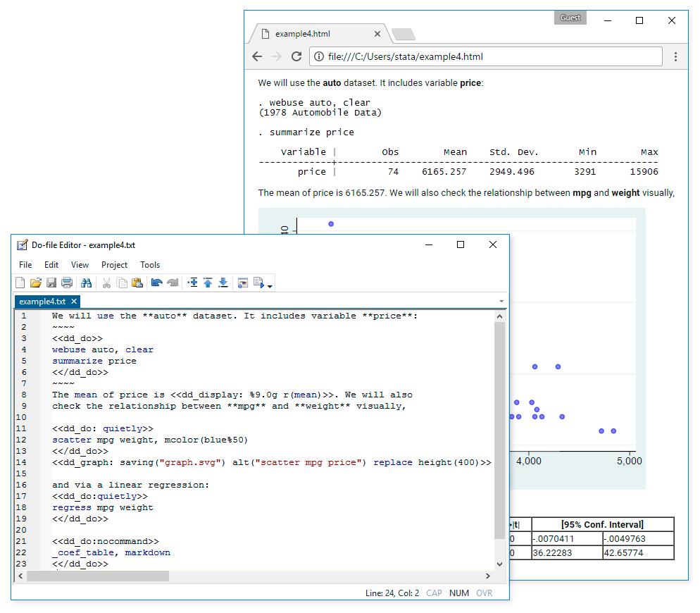Paste from clipboard using the toolbar icon
The height and width of the screenshot is (613, 700).
[137, 283]
